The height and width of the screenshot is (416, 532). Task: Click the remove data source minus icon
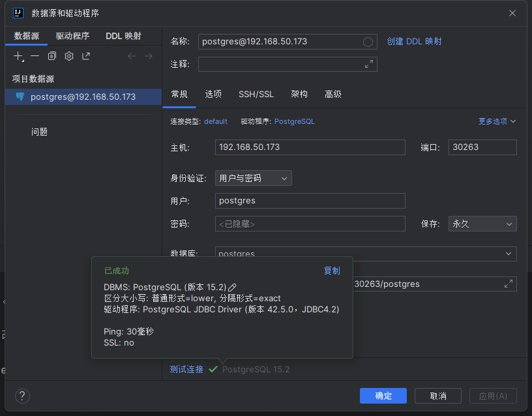35,57
